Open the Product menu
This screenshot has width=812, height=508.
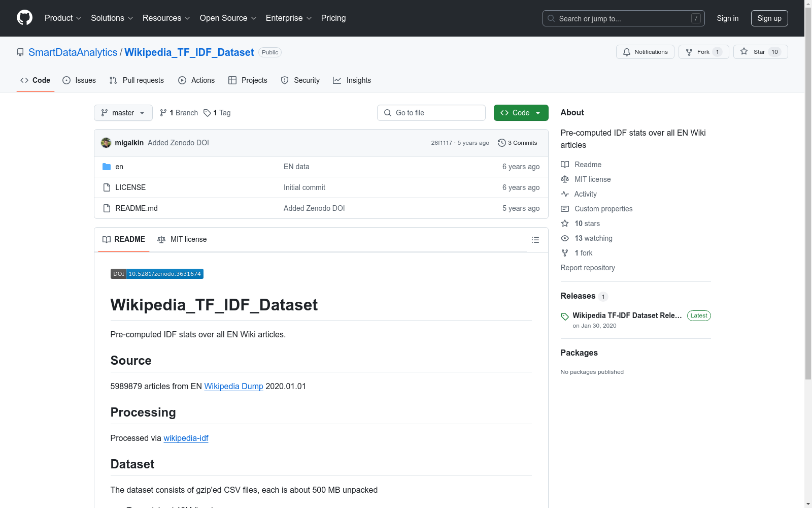point(63,18)
